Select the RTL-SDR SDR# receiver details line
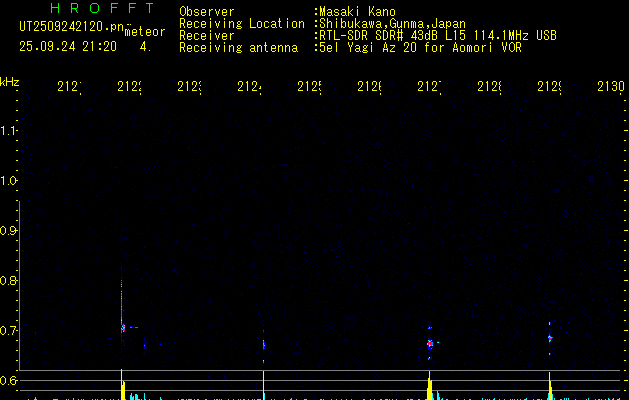Viewport: 629px width, 400px height. pos(438,36)
